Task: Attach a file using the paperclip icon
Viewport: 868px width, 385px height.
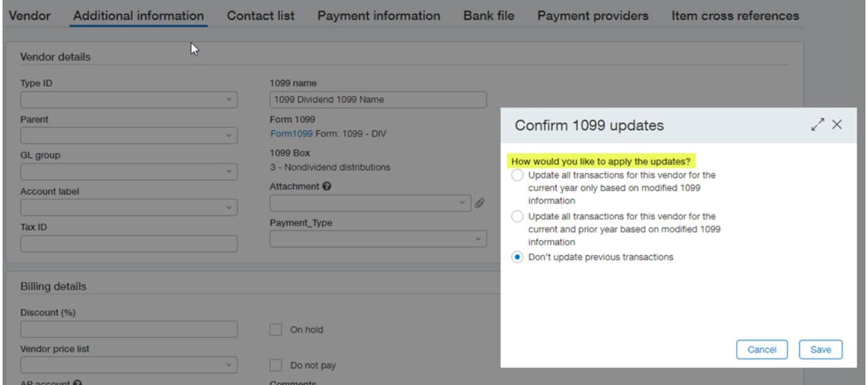Action: [x=480, y=203]
